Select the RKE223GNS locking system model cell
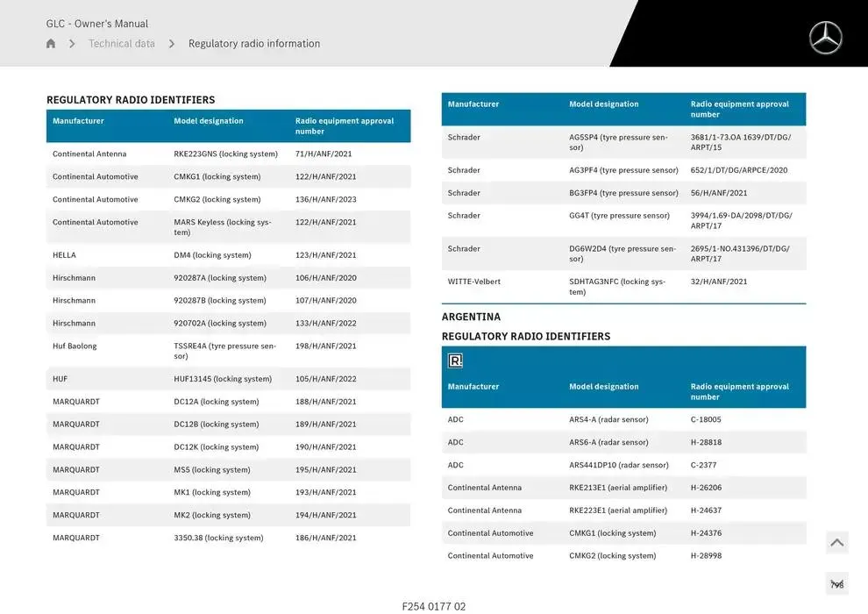 tap(225, 154)
